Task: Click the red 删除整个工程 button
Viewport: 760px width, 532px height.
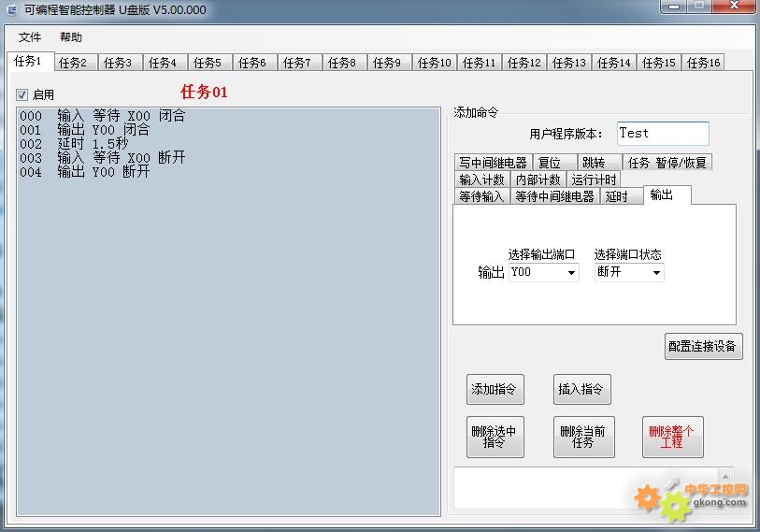Action: (x=673, y=437)
